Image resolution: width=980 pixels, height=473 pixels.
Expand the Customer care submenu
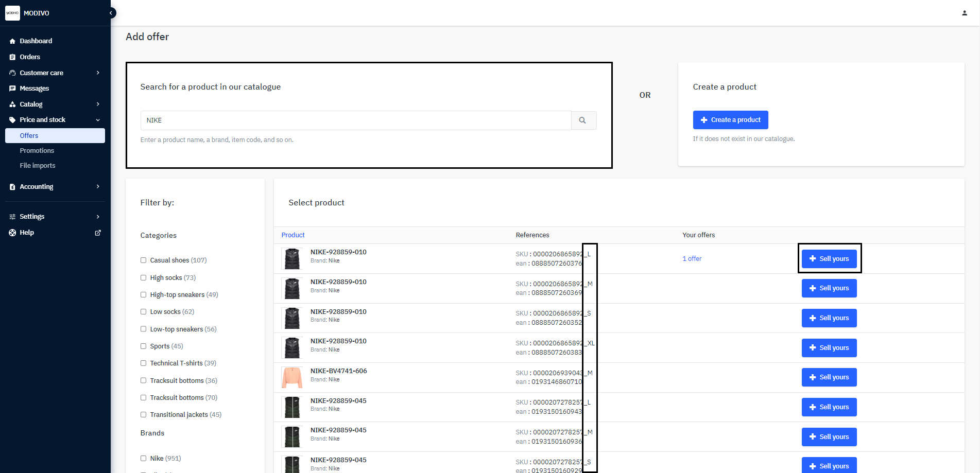98,73
